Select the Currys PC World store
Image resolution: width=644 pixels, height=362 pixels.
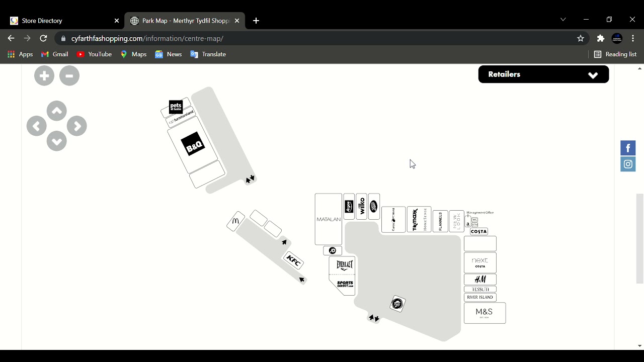point(393,220)
